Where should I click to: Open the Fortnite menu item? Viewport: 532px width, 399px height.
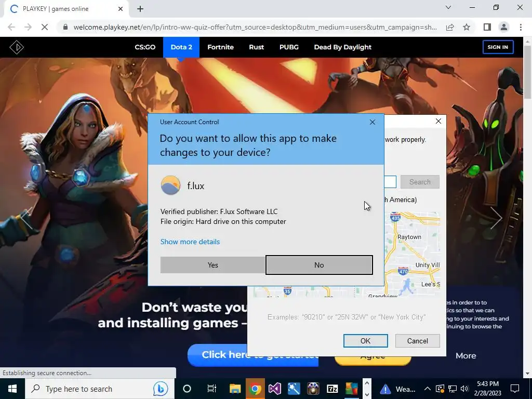click(x=220, y=47)
